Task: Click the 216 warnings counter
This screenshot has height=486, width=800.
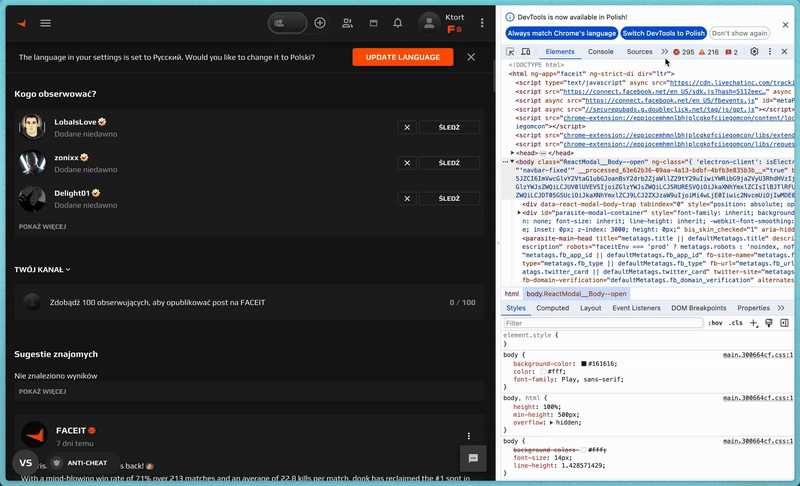Action: click(709, 52)
